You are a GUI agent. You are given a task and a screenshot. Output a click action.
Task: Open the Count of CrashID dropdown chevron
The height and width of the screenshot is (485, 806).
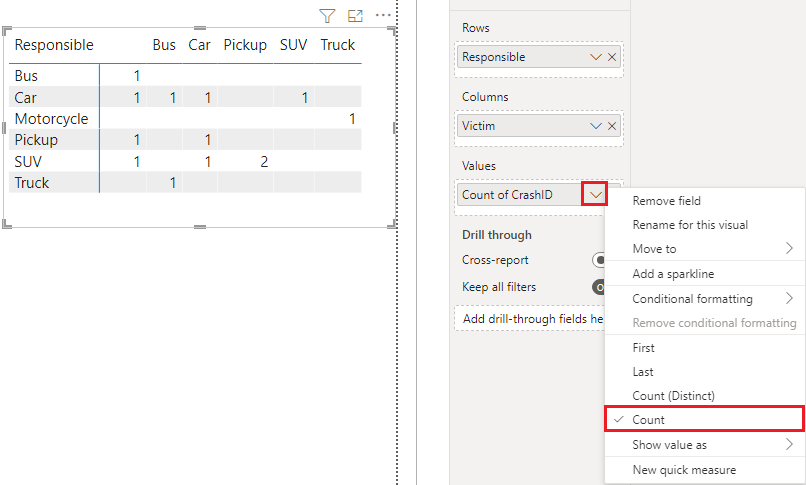595,194
